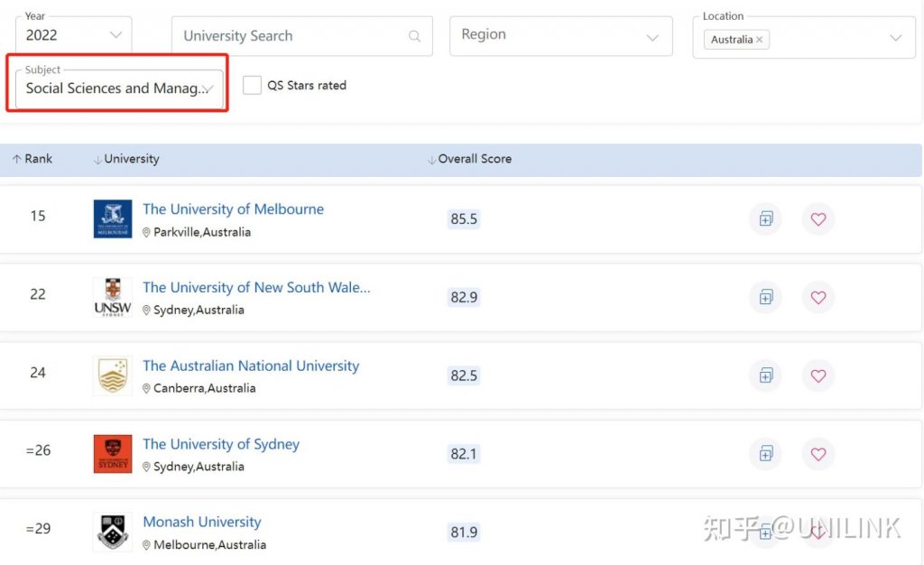The width and height of the screenshot is (924, 565).
Task: Add Australian National University to compare
Action: pos(765,375)
